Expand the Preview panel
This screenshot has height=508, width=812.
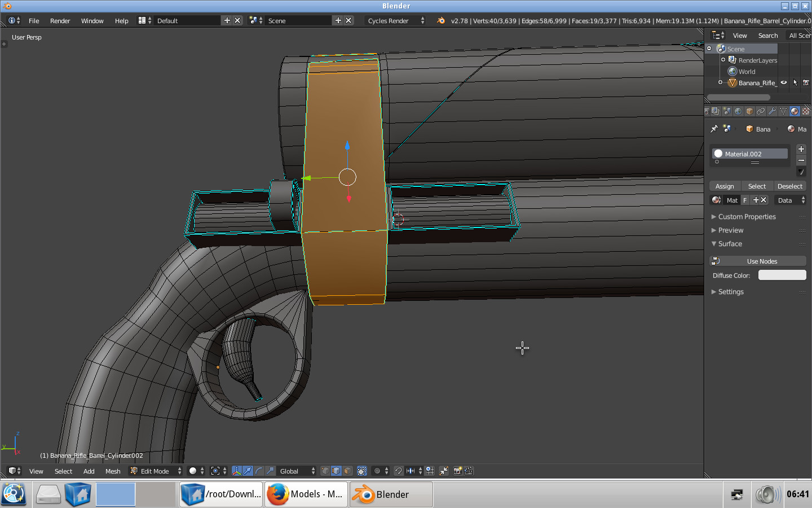(731, 230)
